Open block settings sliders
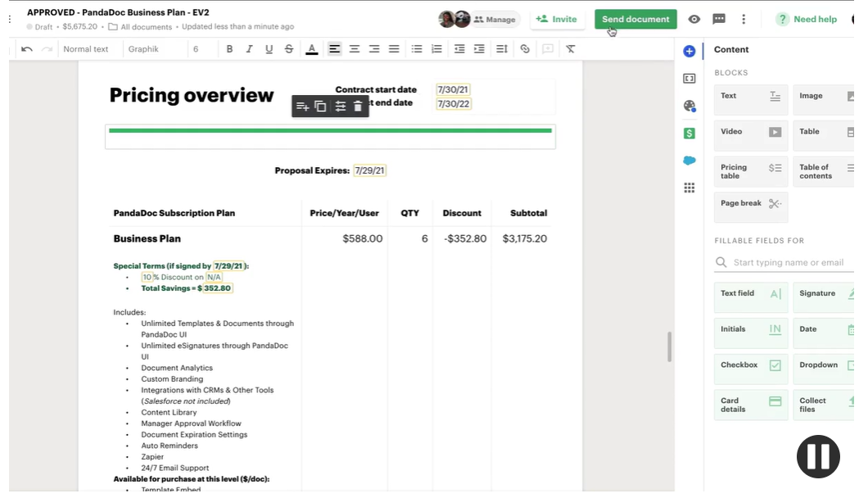The width and height of the screenshot is (868, 498). pos(340,106)
